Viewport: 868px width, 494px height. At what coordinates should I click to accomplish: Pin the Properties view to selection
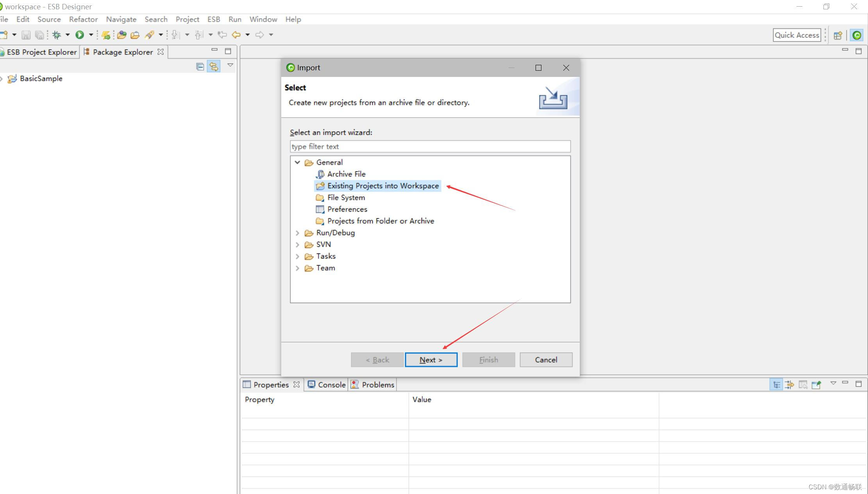pos(816,385)
